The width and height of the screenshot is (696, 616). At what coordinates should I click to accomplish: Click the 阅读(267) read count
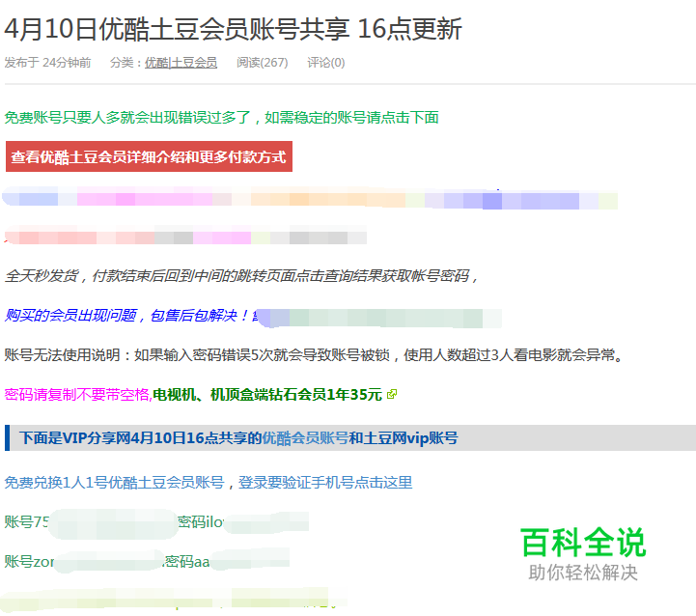pyautogui.click(x=262, y=63)
